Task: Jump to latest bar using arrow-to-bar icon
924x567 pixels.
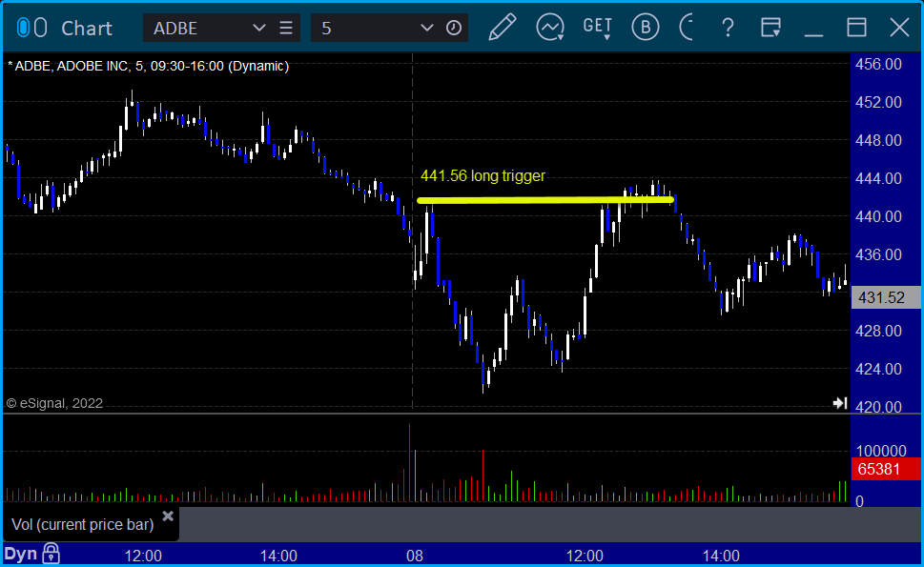Action: pos(840,403)
